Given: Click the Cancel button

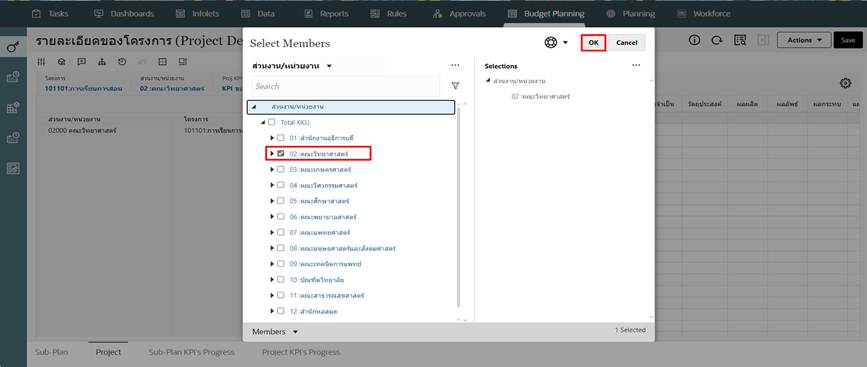Looking at the screenshot, I should click(626, 43).
